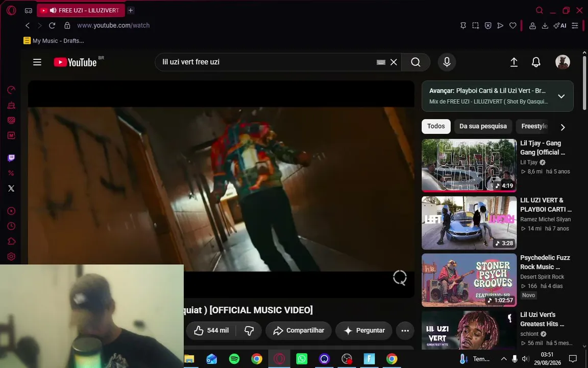Viewport: 588px width, 368px height.
Task: Open the GX deals percent icon
Action: tap(11, 173)
